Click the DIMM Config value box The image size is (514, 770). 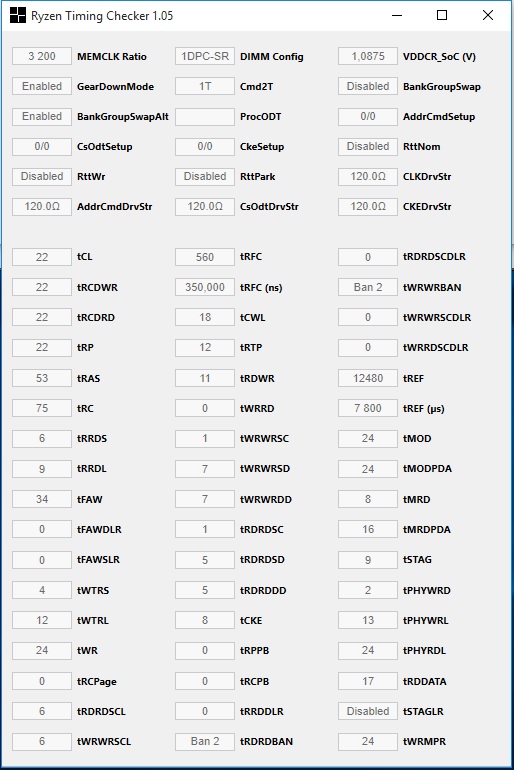tap(205, 56)
